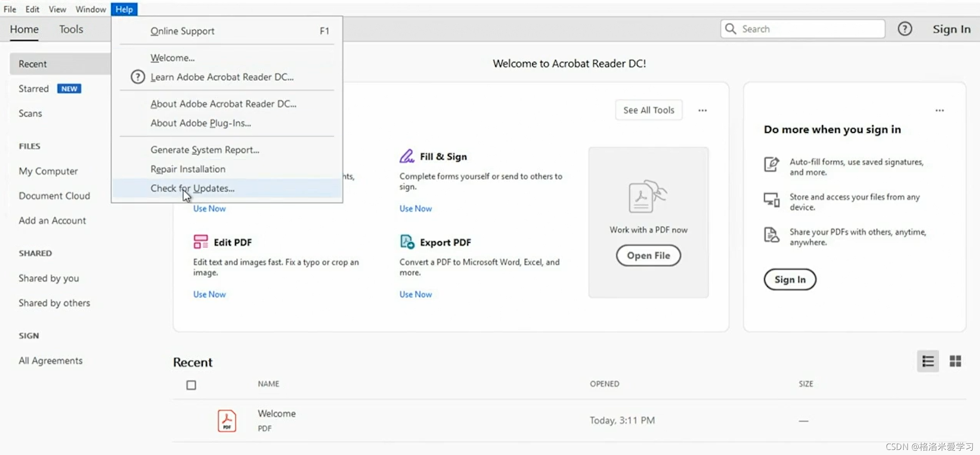Open About Adobe Plug-Ins...
Image resolution: width=980 pixels, height=455 pixels.
[x=227, y=123]
